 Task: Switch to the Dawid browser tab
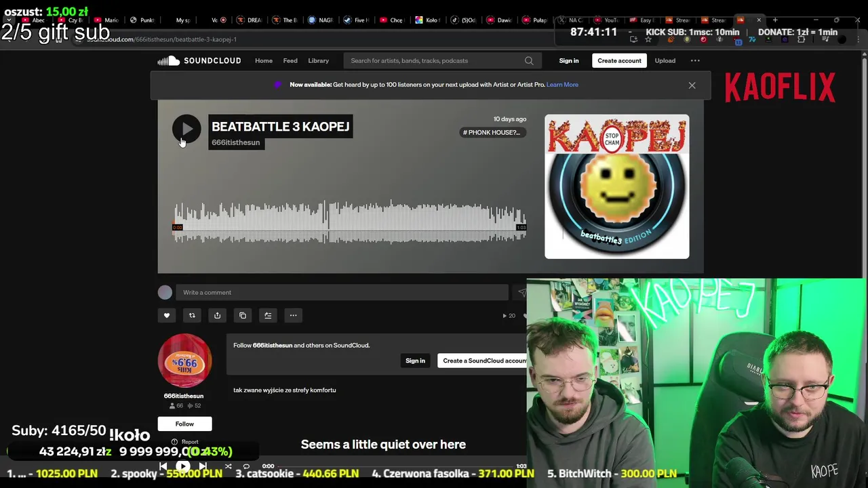click(500, 20)
